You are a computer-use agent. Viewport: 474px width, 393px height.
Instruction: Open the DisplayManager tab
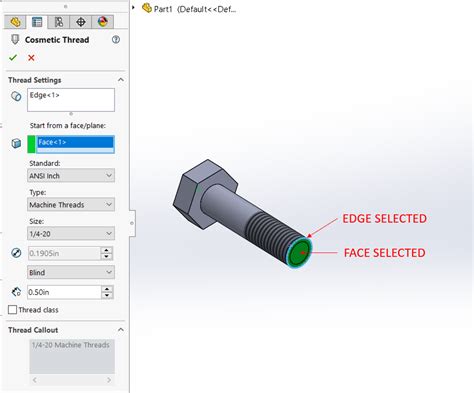103,22
